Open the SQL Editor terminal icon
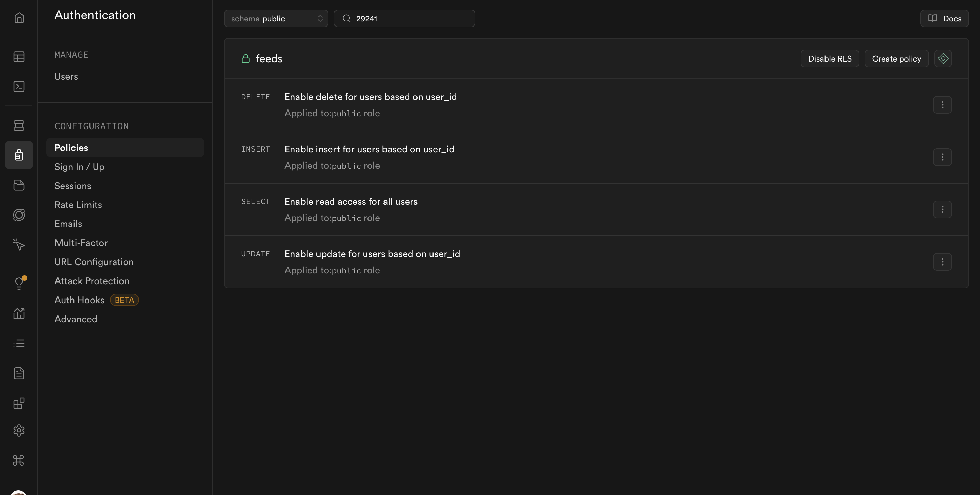The image size is (980, 495). [19, 86]
